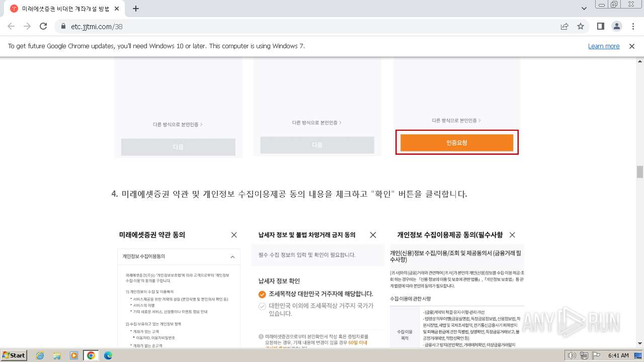The height and width of the screenshot is (362, 644).
Task: Collapse the 개인정보 수집이용동의 section
Action: pyautogui.click(x=232, y=256)
